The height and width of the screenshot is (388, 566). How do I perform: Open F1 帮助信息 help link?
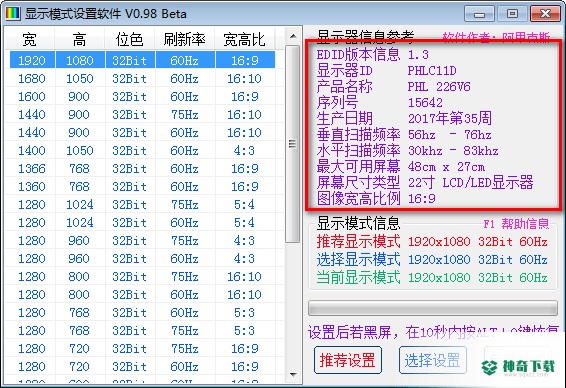516,224
